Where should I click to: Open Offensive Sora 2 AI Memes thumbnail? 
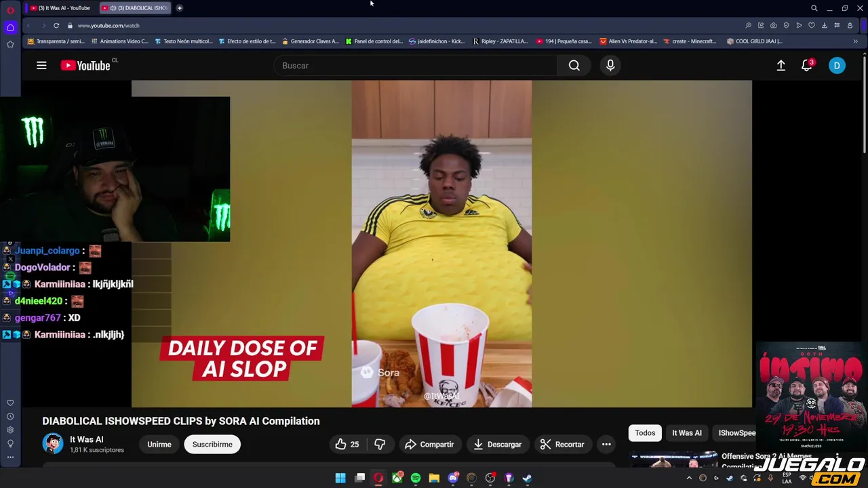pos(673,460)
